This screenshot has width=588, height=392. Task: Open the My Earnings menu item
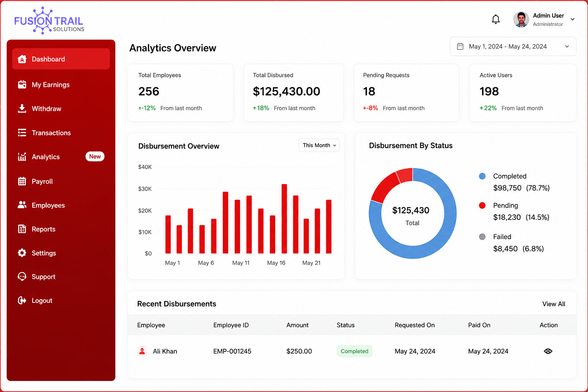click(61, 85)
